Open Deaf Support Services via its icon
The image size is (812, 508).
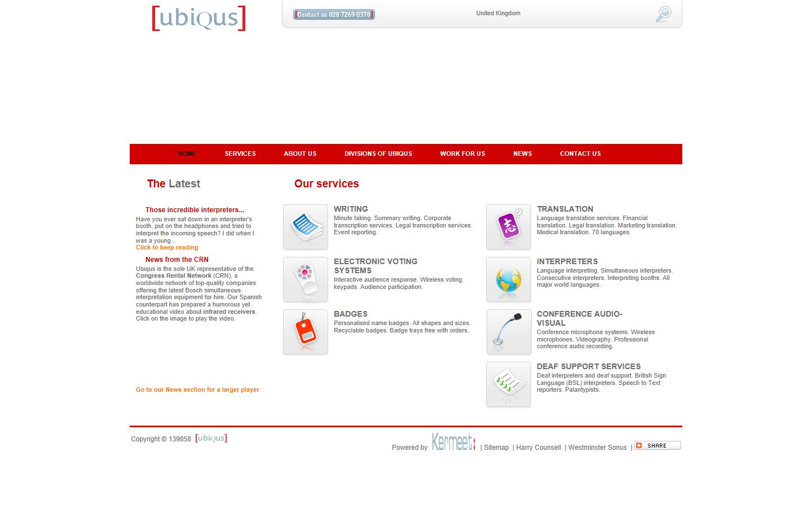click(x=508, y=384)
